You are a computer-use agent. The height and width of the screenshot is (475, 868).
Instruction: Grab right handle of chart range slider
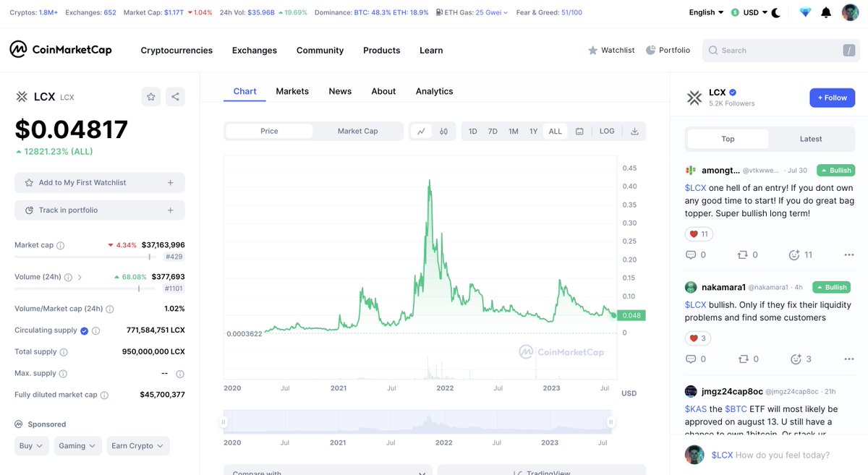[611, 421]
